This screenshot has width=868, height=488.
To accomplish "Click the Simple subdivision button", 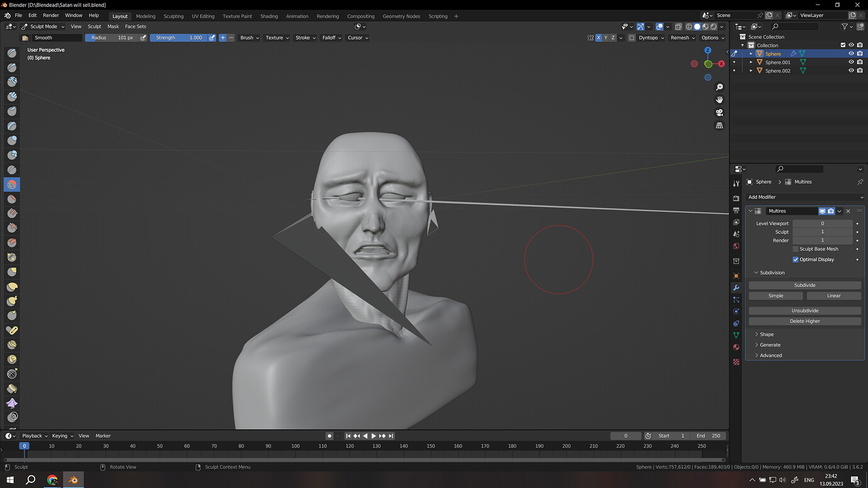I will point(776,296).
